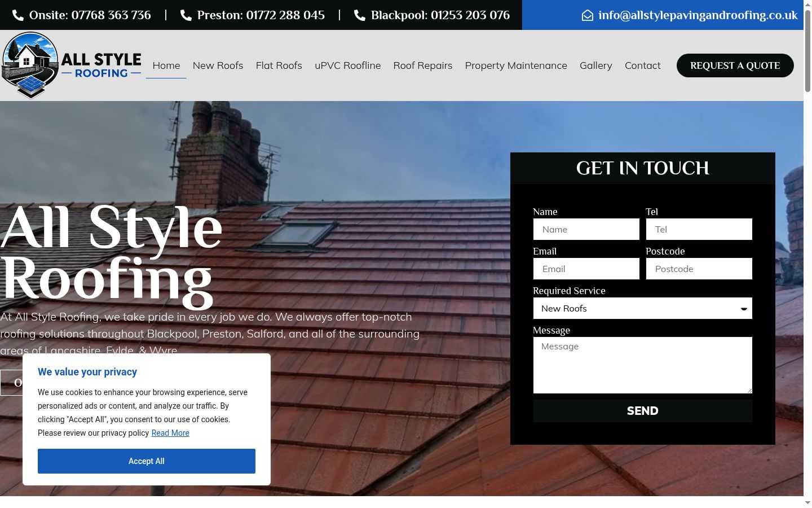This screenshot has height=508, width=812.
Task: Open the Required Service dropdown
Action: pos(643,308)
